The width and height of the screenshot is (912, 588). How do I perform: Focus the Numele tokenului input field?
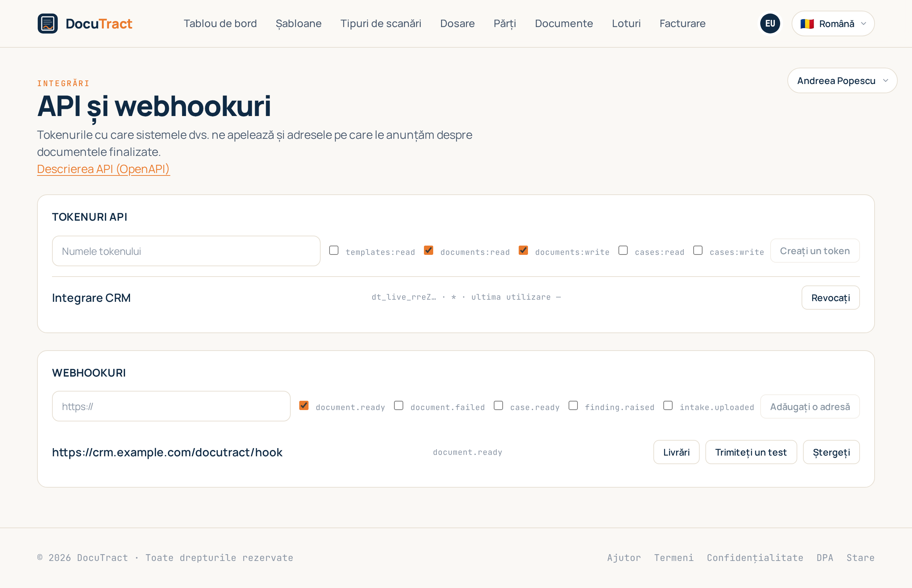coord(186,251)
